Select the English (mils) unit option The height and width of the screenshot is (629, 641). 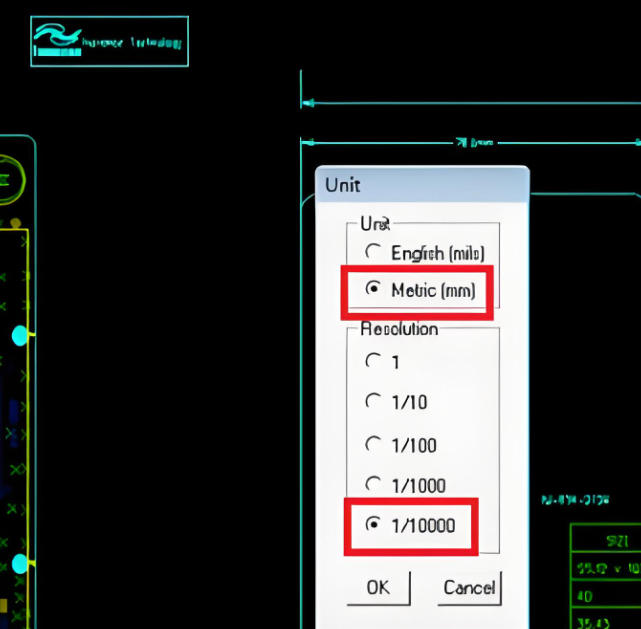[424, 253]
